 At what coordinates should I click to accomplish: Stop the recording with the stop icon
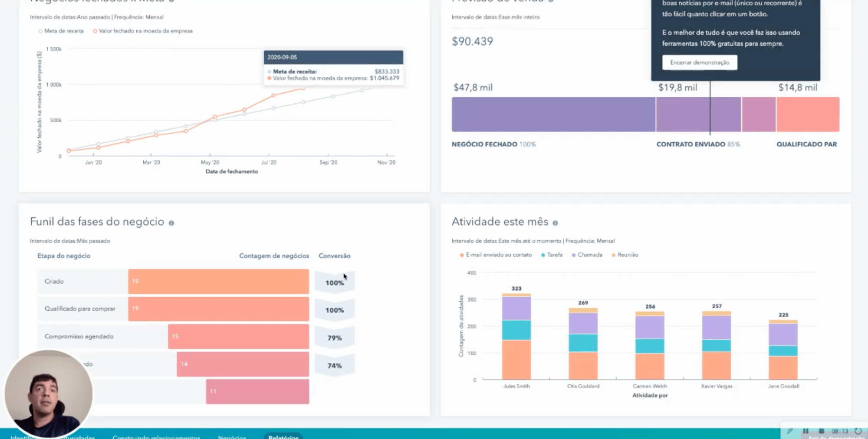(x=821, y=431)
